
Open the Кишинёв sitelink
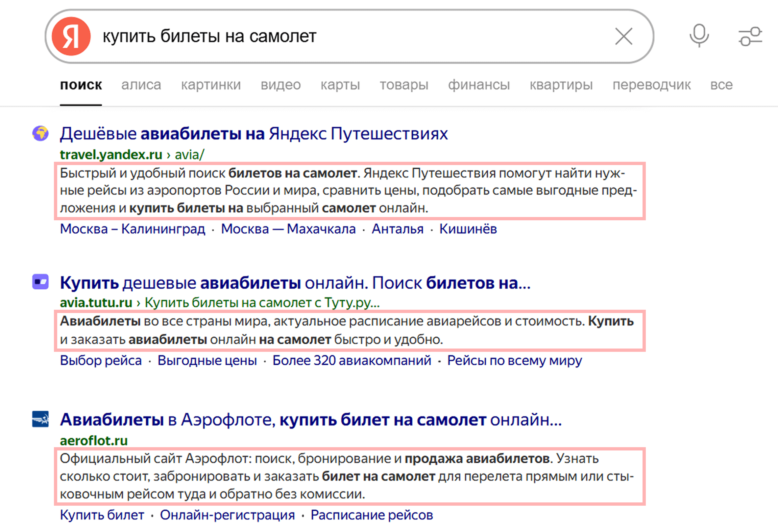click(x=468, y=229)
